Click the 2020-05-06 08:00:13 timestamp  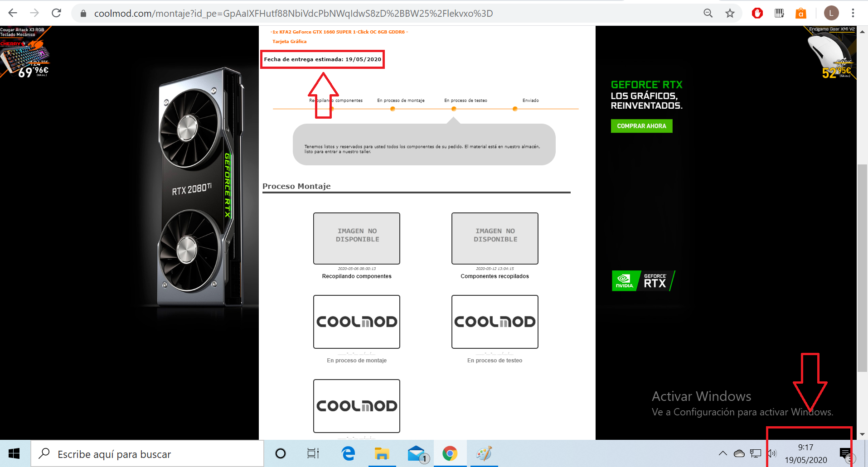pyautogui.click(x=357, y=269)
